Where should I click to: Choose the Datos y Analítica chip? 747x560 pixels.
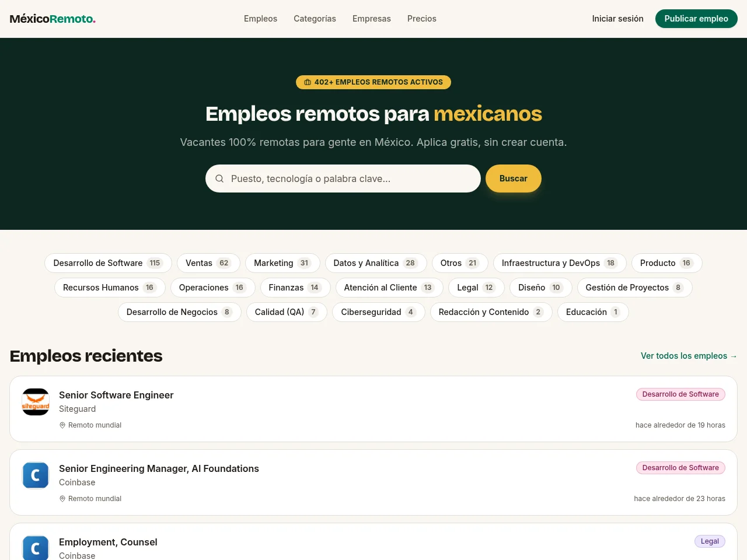(376, 263)
